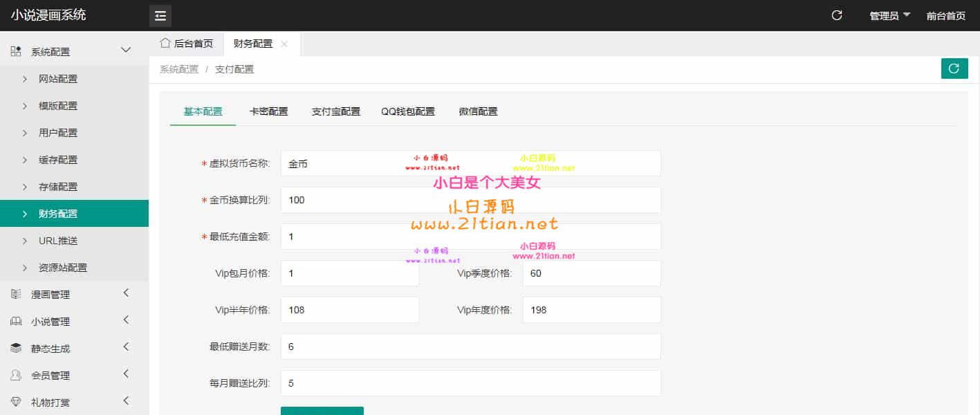The image size is (980, 415).
Task: Focus the 最低充值金额 input field
Action: (471, 237)
